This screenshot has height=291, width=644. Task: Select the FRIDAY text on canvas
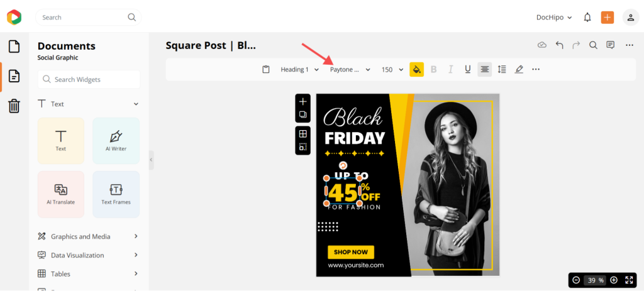355,138
